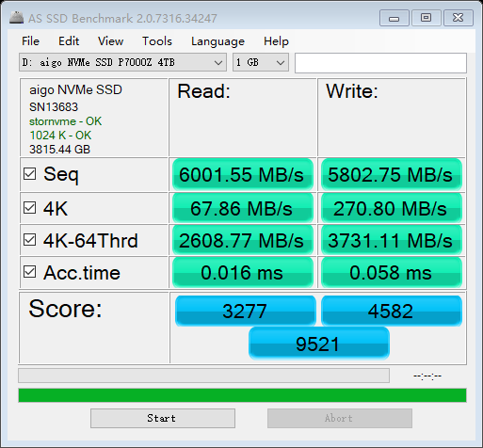
Task: Click the 4K-64Thrd write value 3731.11 MB/s
Action: tap(392, 240)
